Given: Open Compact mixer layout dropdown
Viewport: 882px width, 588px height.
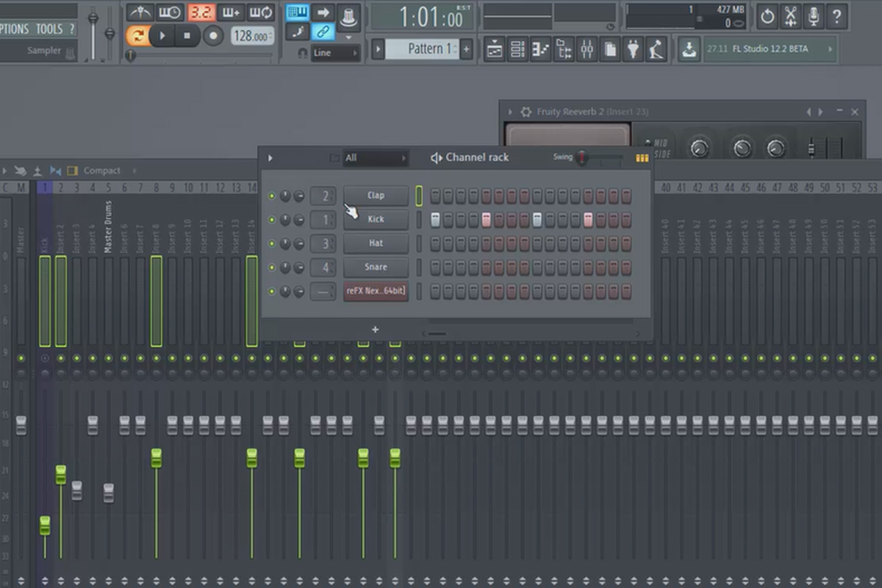Looking at the screenshot, I should coord(101,171).
